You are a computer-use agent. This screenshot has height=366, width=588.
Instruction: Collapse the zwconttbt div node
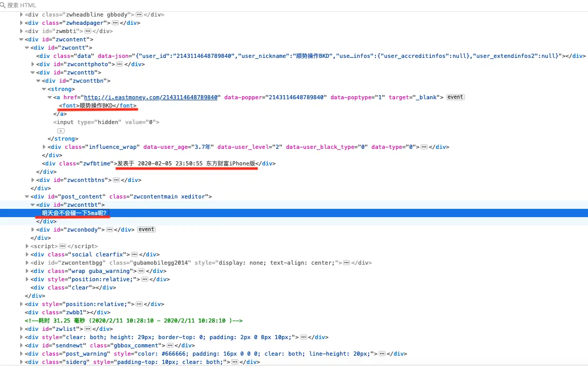(x=33, y=205)
